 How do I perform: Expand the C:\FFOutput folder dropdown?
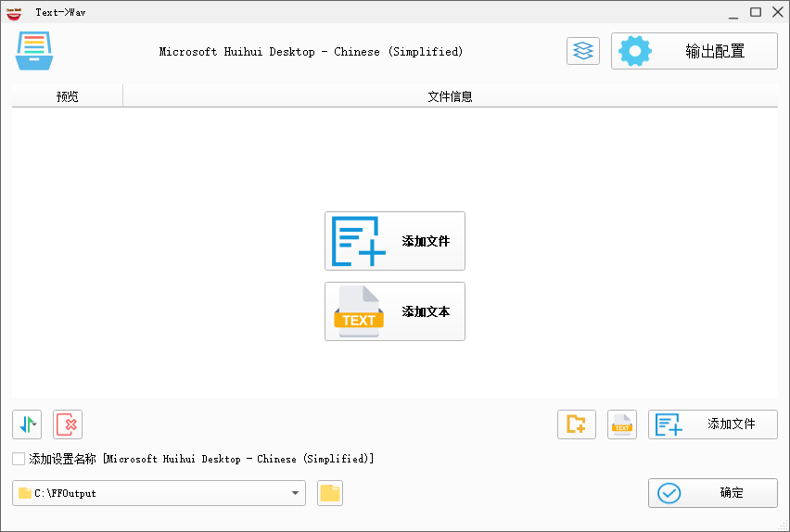(x=295, y=493)
